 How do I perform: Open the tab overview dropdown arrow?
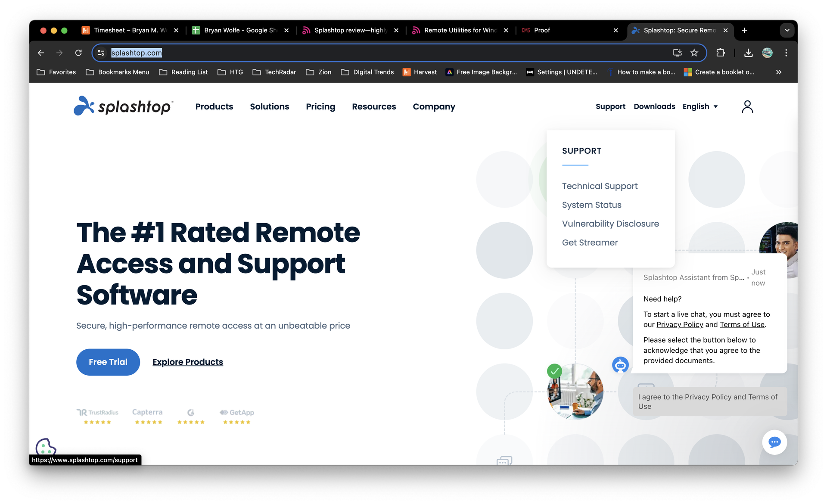787,30
